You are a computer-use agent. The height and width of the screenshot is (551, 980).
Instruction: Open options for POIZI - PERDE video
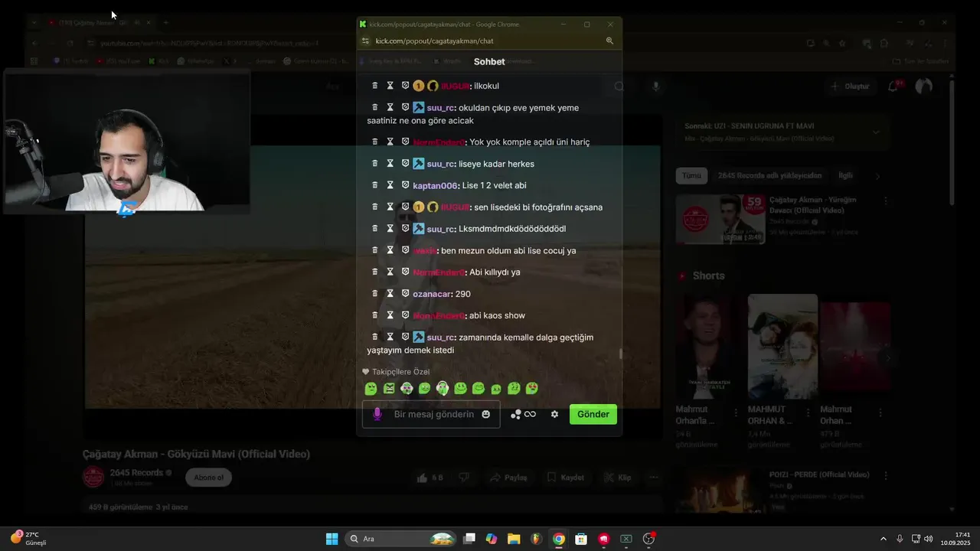[x=886, y=475]
